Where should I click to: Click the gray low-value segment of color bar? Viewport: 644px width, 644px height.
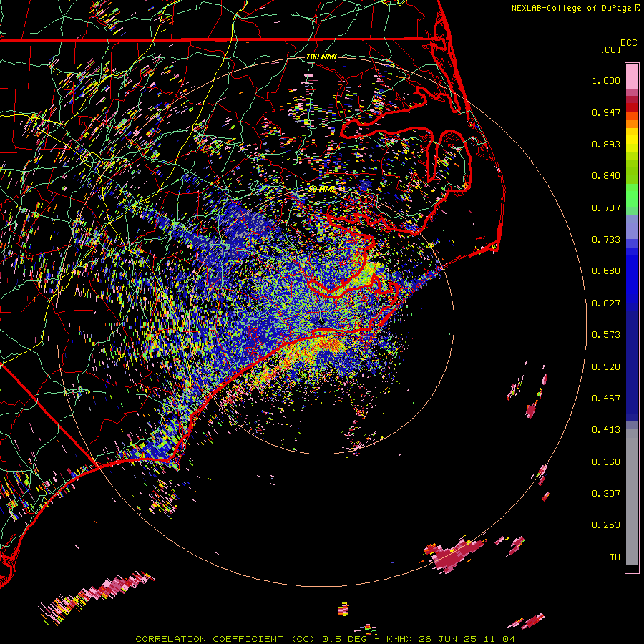pyautogui.click(x=632, y=497)
